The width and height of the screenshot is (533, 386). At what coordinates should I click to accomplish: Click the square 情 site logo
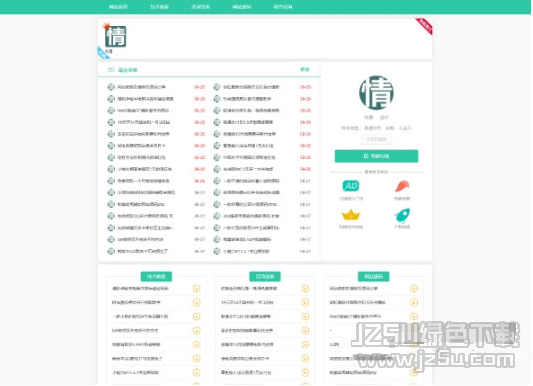(x=116, y=36)
